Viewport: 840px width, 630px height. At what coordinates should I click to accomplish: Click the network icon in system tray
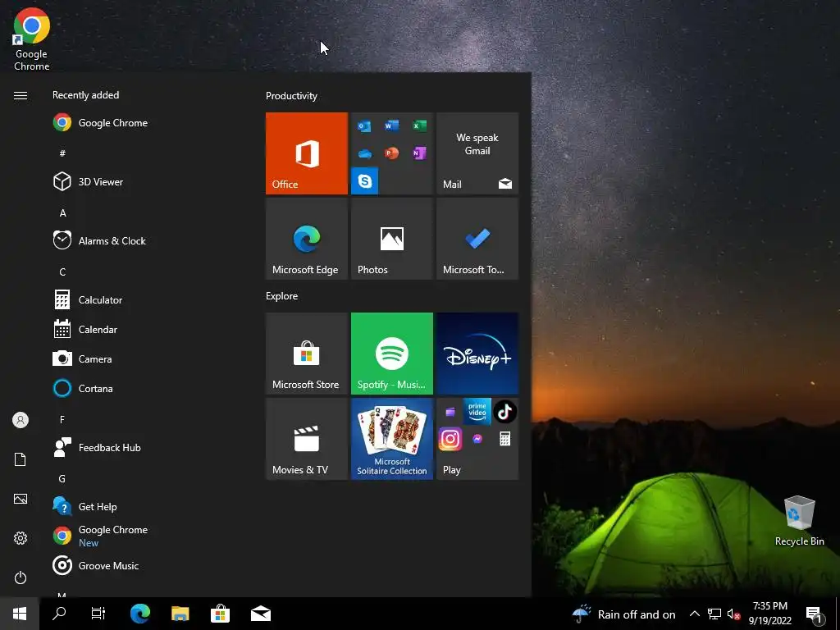pyautogui.click(x=714, y=614)
